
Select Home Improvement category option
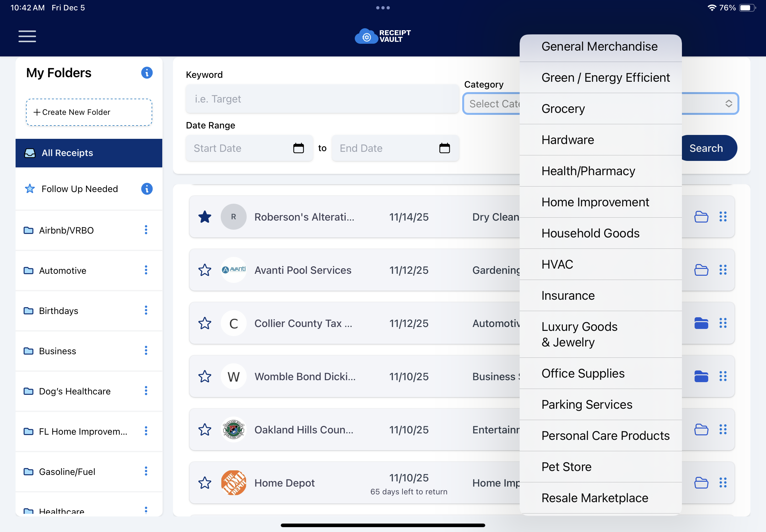[595, 202]
